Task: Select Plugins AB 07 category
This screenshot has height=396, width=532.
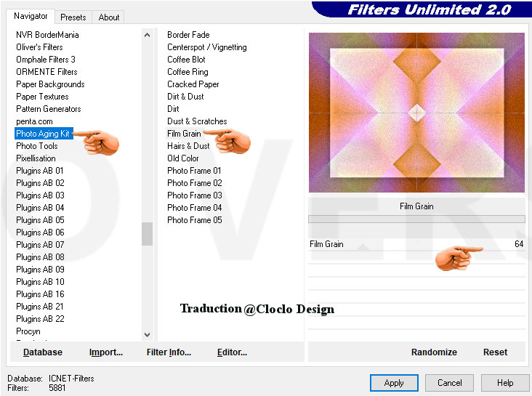Action: pos(40,245)
